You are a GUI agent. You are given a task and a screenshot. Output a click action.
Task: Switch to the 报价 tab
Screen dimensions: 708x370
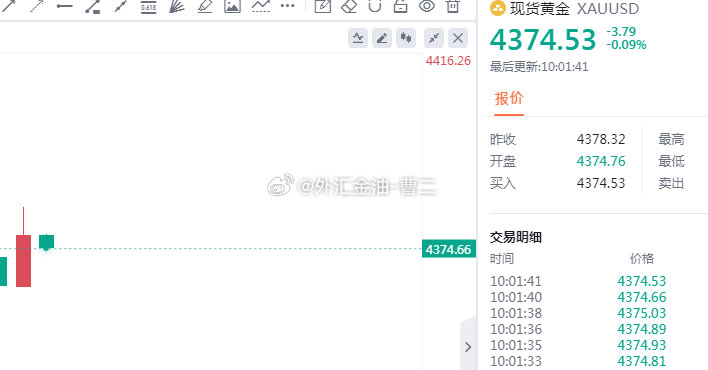pos(509,98)
